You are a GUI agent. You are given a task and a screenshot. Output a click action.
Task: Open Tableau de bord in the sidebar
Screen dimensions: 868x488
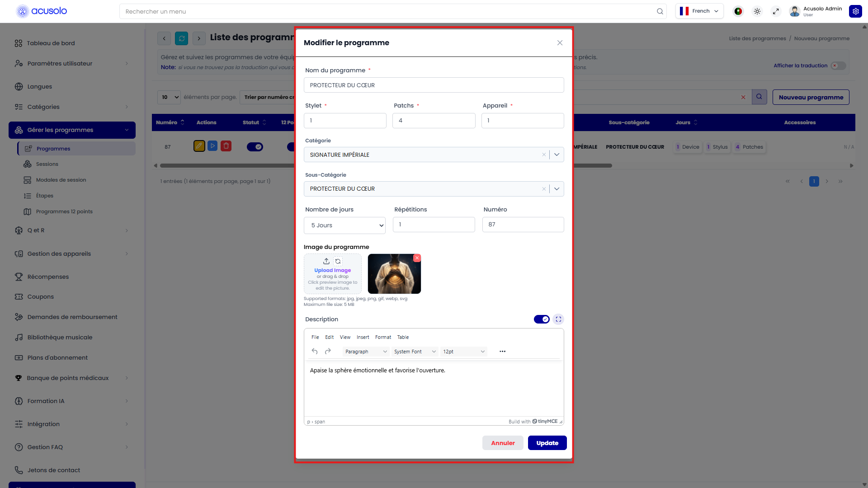51,43
